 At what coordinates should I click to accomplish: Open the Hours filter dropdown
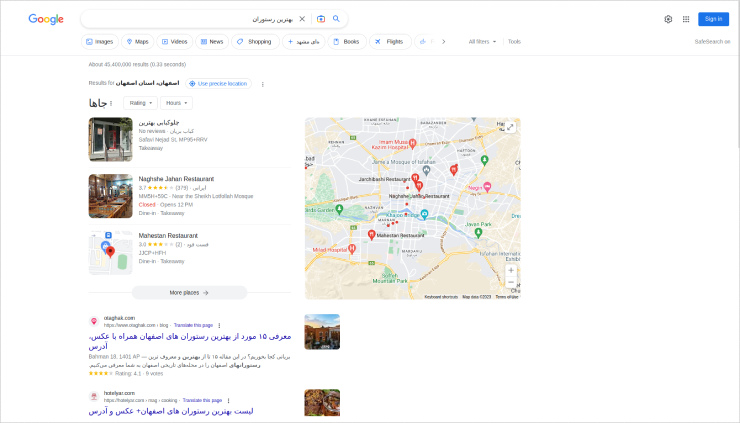tap(177, 103)
